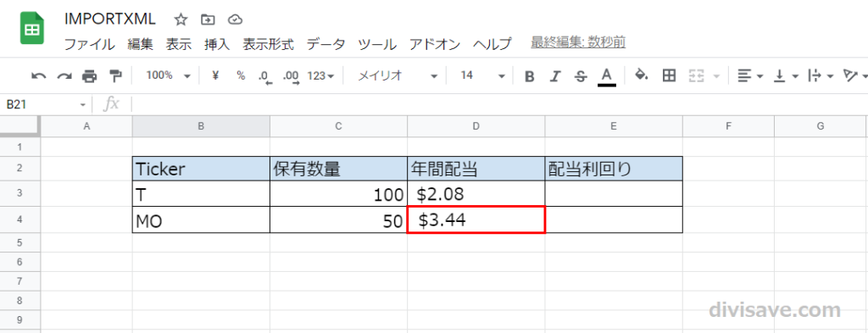Screen dimensions: 868x333
Task: Toggle bold formatting
Action: coord(529,76)
